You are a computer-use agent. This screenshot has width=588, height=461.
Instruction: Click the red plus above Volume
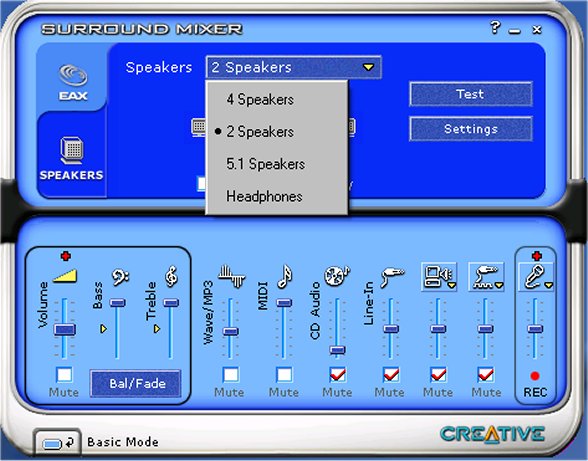66,256
